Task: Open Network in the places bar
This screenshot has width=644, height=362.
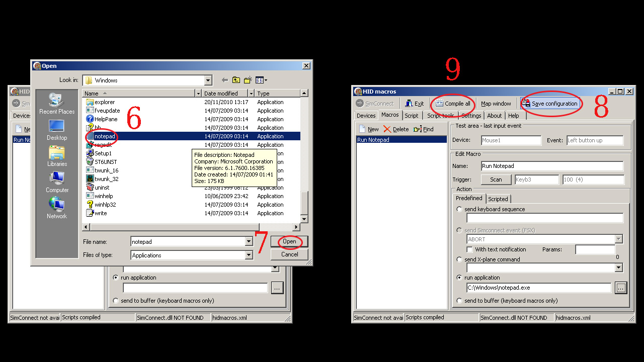Action: point(56,209)
